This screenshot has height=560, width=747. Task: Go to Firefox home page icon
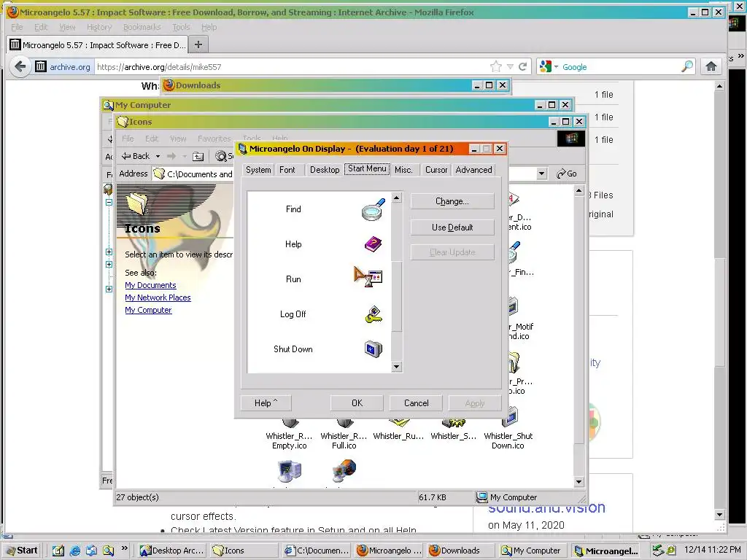click(x=711, y=66)
